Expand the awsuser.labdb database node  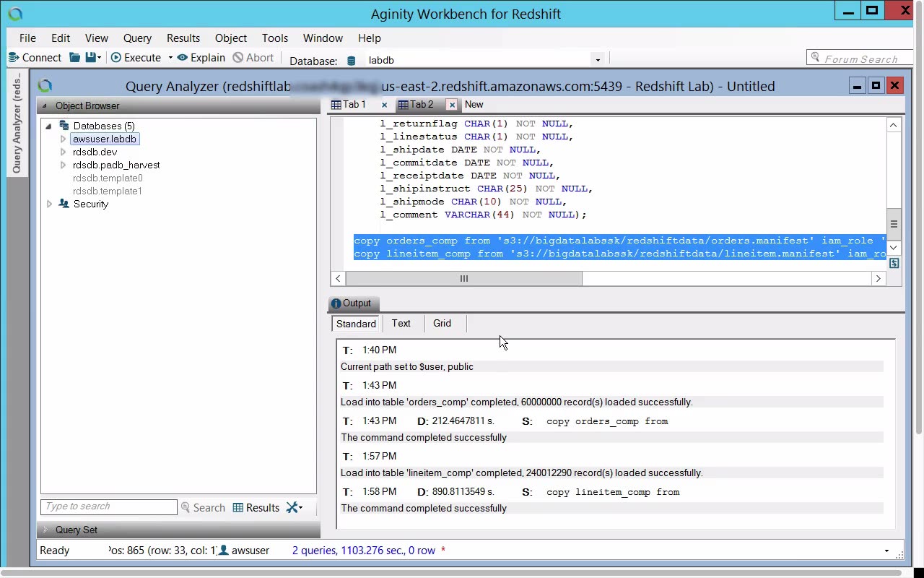click(x=63, y=139)
